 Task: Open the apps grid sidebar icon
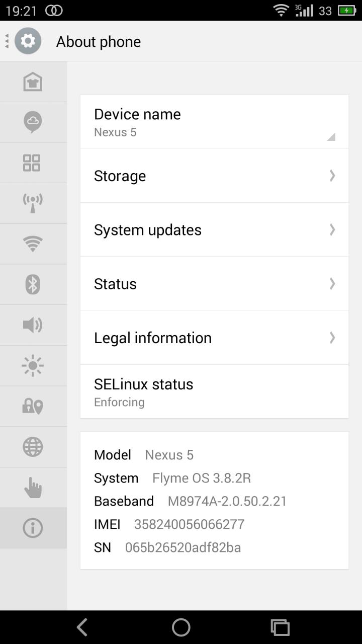click(x=33, y=163)
